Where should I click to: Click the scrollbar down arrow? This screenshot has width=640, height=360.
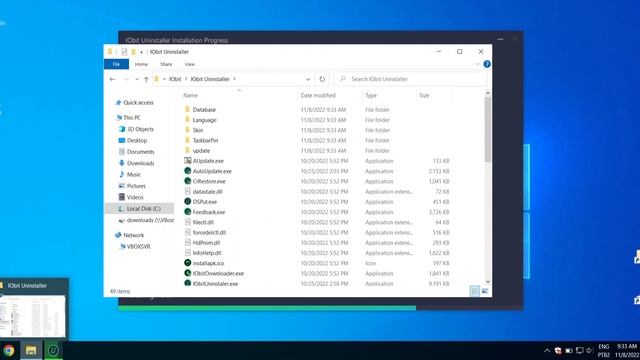tap(488, 282)
